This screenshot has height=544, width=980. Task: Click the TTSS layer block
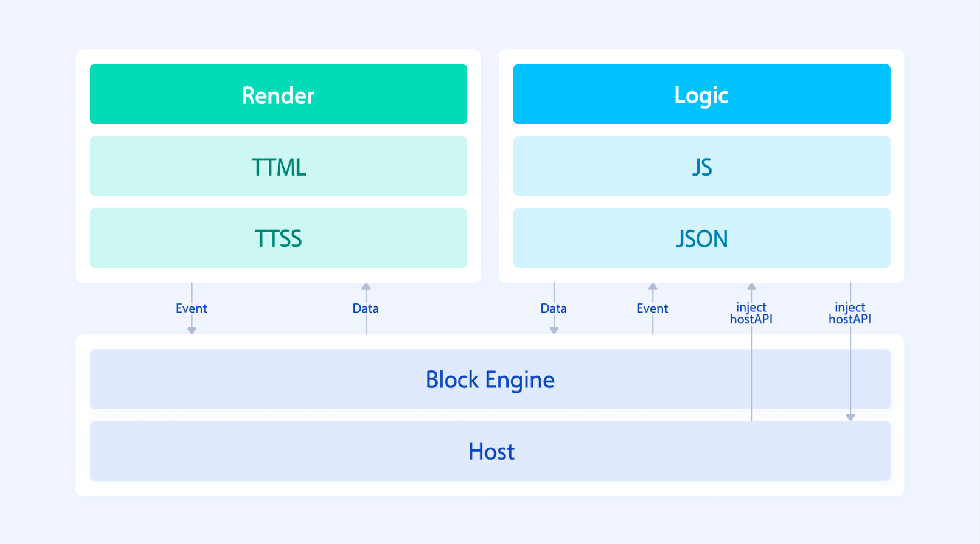tap(278, 238)
